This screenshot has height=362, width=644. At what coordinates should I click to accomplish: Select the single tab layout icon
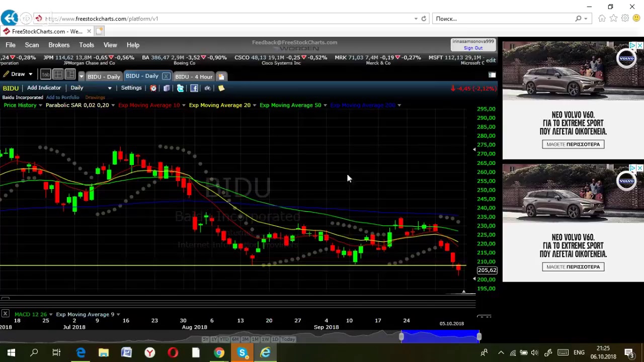pyautogui.click(x=45, y=75)
